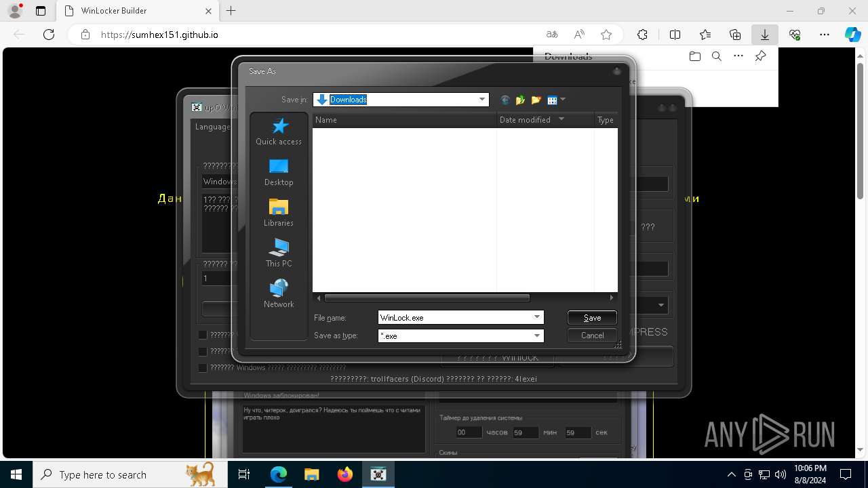This screenshot has height=488, width=868.
Task: Click the Translate page icon
Action: 552,35
